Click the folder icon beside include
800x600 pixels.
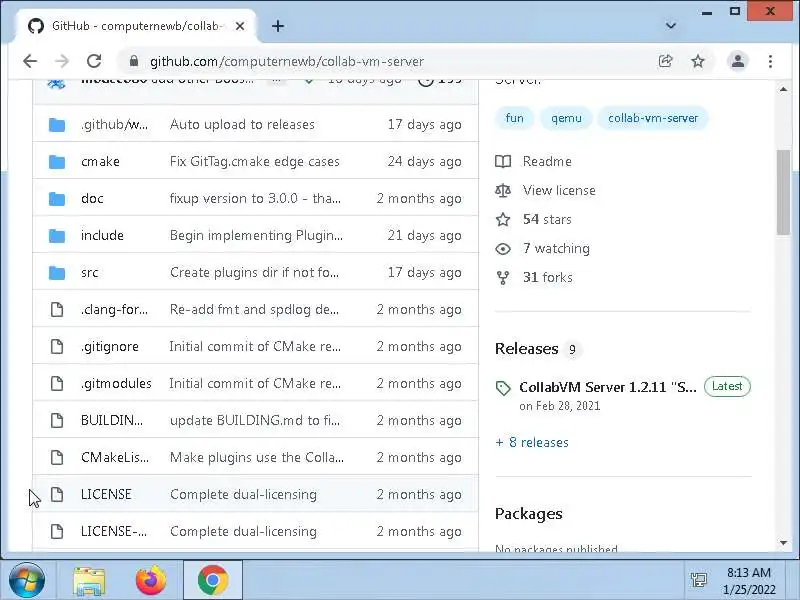tap(57, 236)
